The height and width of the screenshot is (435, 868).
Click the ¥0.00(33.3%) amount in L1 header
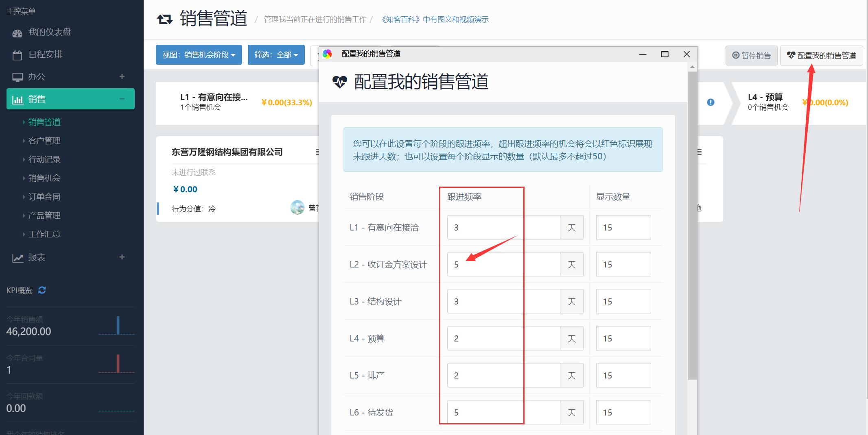(287, 102)
